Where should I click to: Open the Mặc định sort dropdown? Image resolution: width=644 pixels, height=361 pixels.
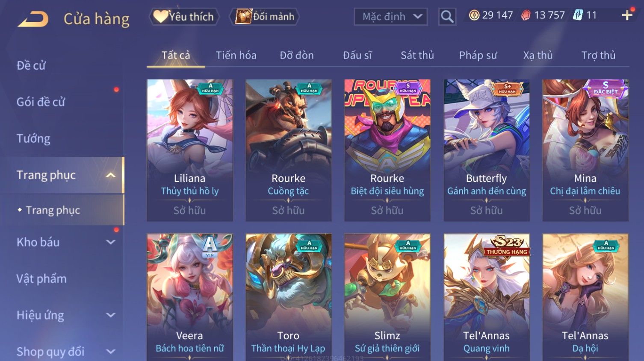point(391,17)
